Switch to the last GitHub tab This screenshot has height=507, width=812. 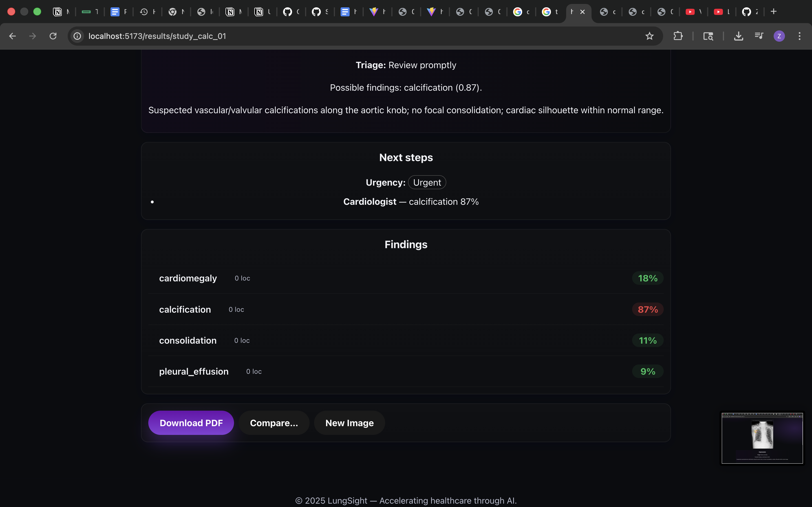coord(746,12)
